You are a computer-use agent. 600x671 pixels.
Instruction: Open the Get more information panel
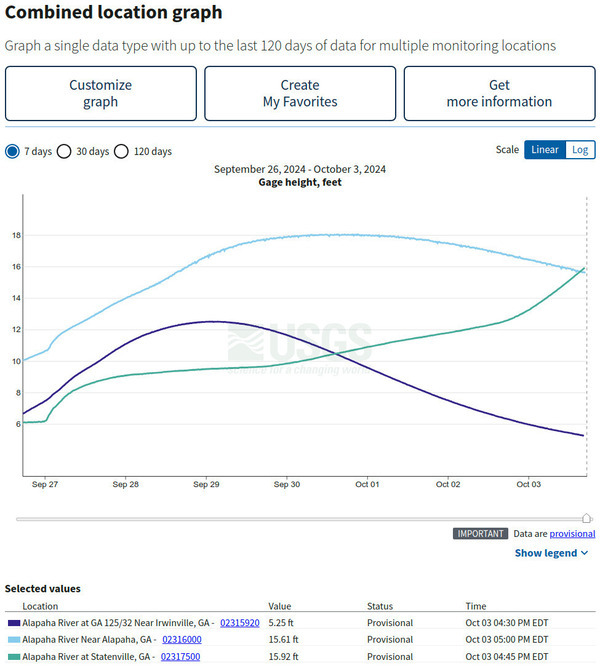[499, 93]
